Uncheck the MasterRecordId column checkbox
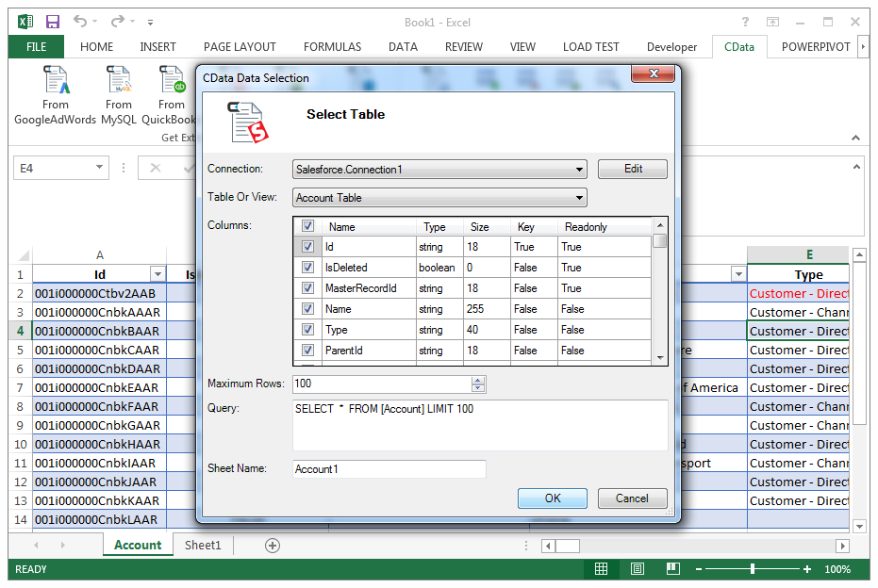 click(x=307, y=288)
